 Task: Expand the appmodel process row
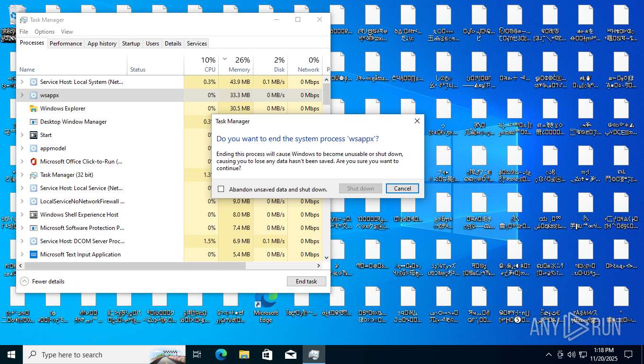[22, 148]
